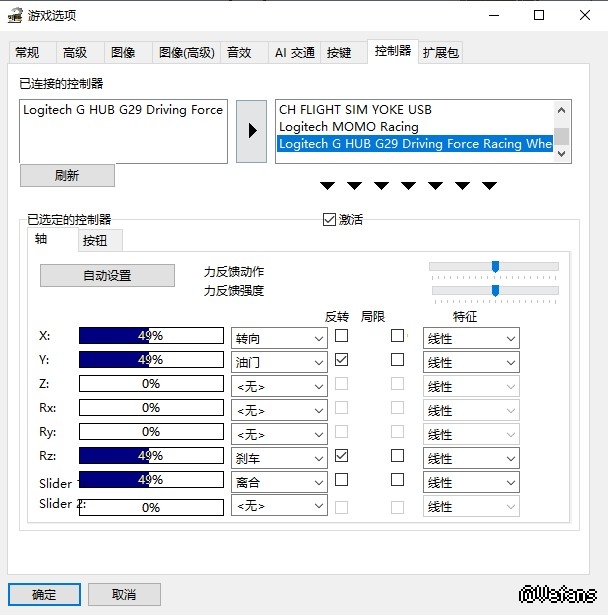Open Slider 1 特征 dropdown 线性

click(x=471, y=482)
